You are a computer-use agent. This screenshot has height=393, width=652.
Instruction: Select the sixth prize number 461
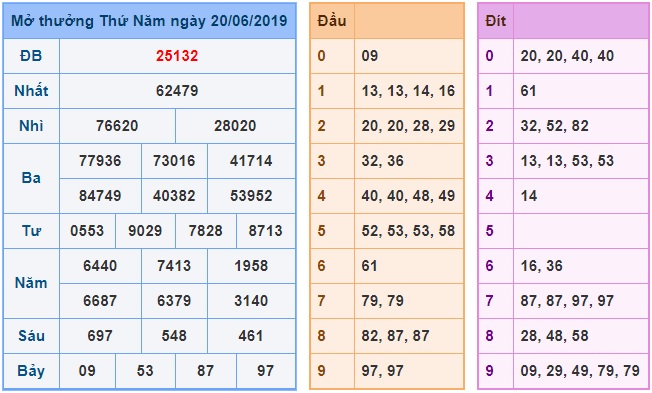(251, 335)
